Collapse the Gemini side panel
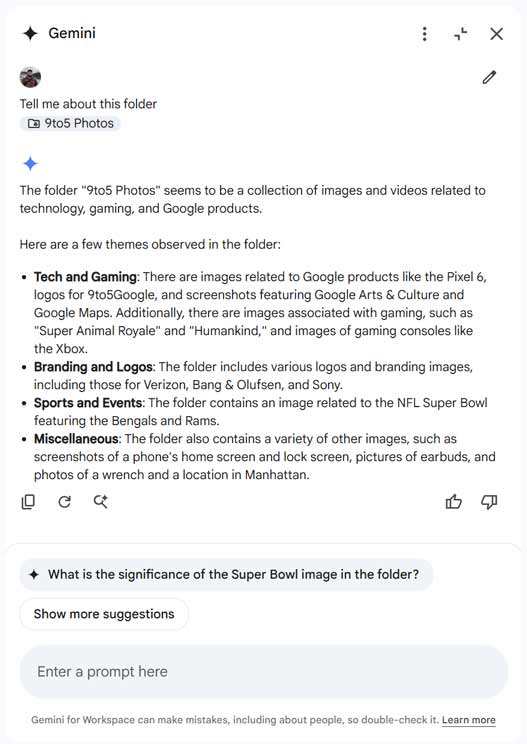Viewport: 527px width, 744px height. (461, 34)
